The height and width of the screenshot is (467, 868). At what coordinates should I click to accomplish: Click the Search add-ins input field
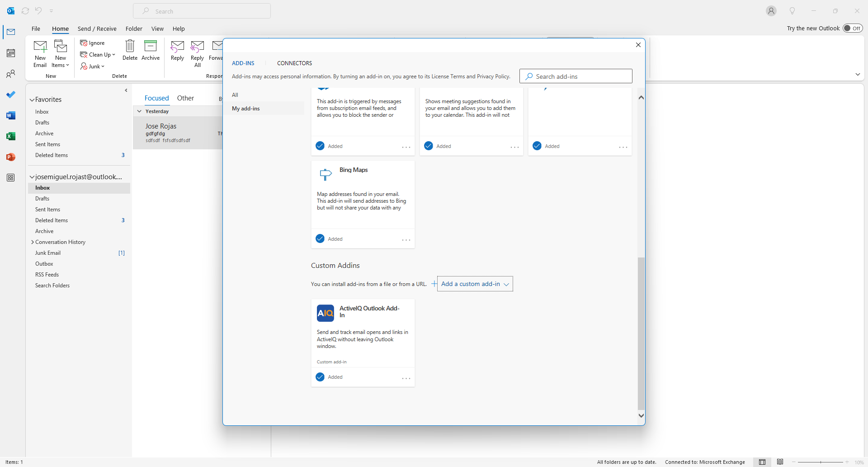coord(576,76)
